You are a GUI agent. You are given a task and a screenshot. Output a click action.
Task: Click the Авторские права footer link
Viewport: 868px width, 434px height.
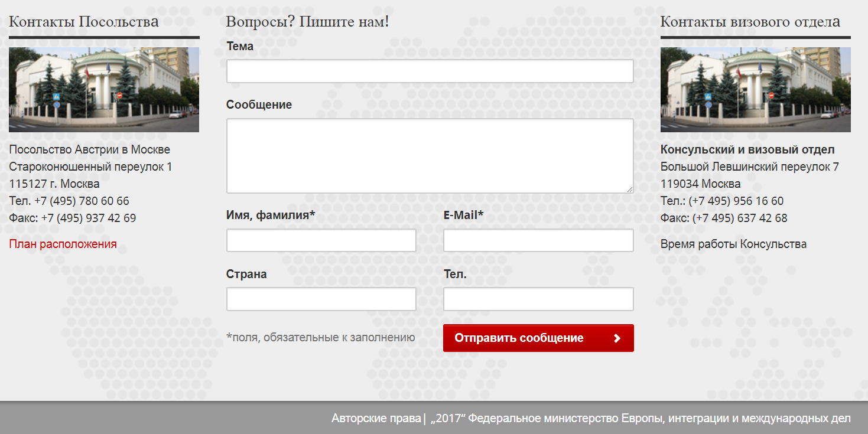click(x=376, y=419)
